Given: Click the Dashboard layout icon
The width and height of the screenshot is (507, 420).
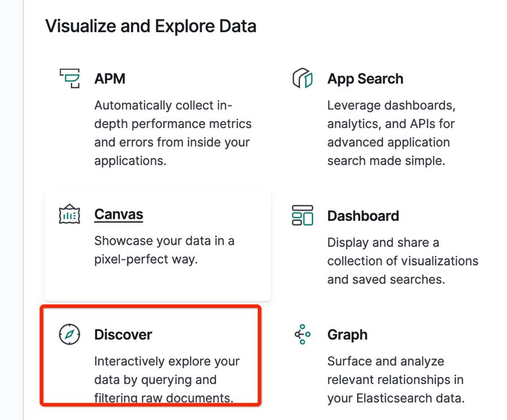Looking at the screenshot, I should pyautogui.click(x=302, y=215).
